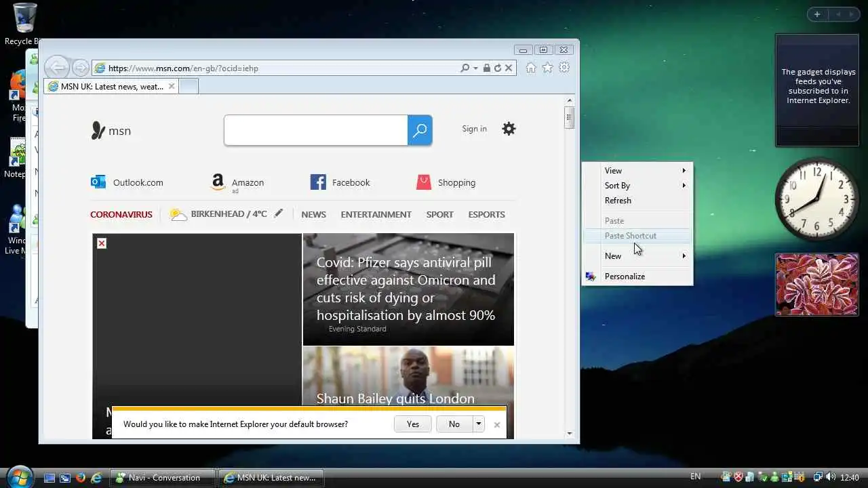Open the Windows Start orb
This screenshot has width=868, height=488.
click(x=21, y=476)
